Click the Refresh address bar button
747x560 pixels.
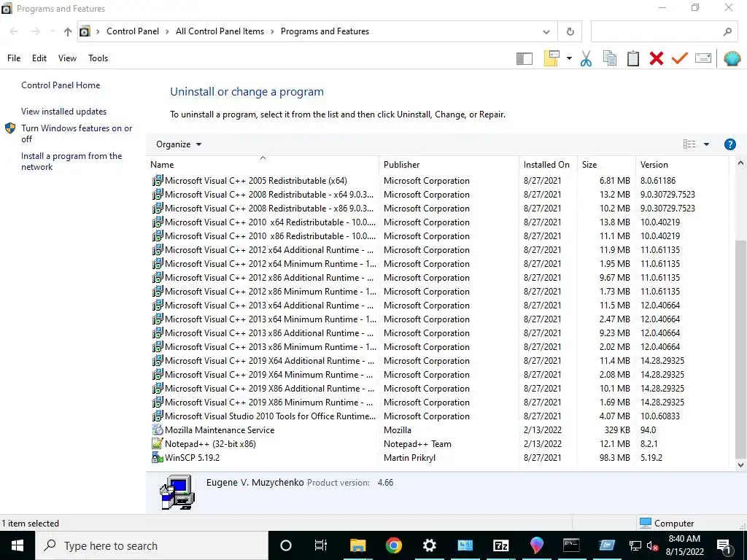(570, 32)
